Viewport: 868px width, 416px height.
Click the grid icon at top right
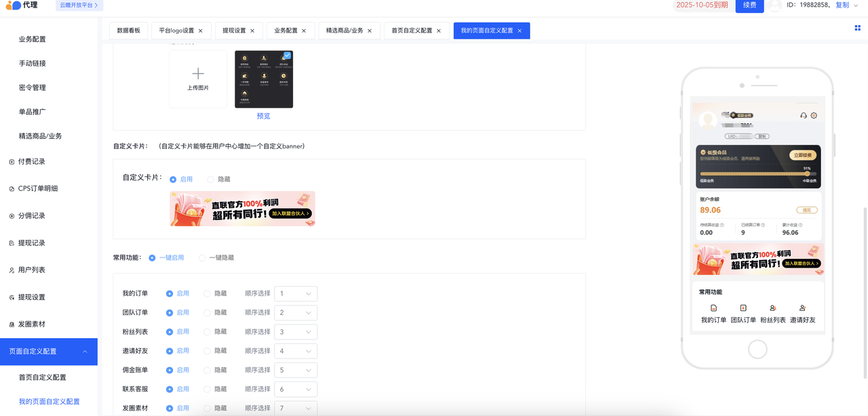pos(858,28)
